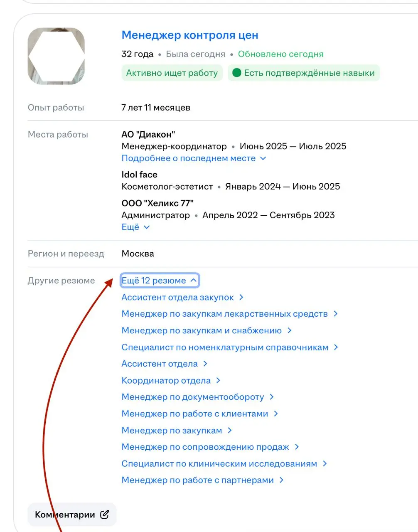418x532 pixels.
Task: Open the Менеджер контроля цен resume title
Action: 190,35
